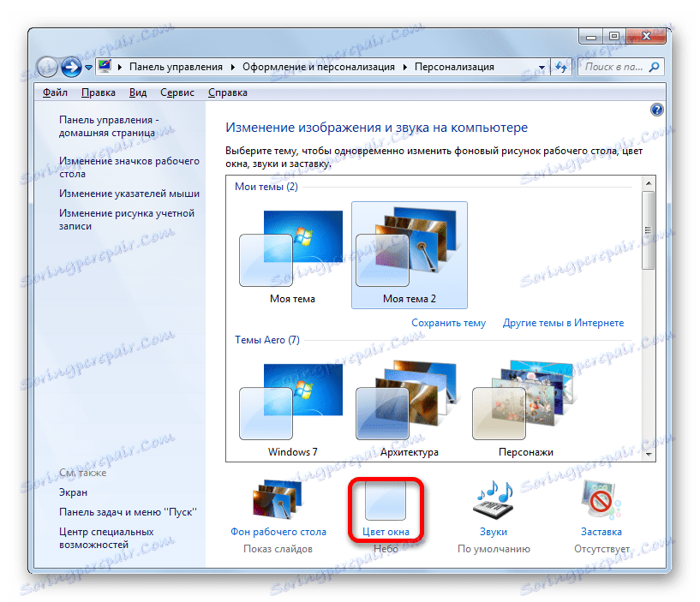The width and height of the screenshot is (700, 602).
Task: Open the Заставка screensaver icon
Action: (x=601, y=500)
